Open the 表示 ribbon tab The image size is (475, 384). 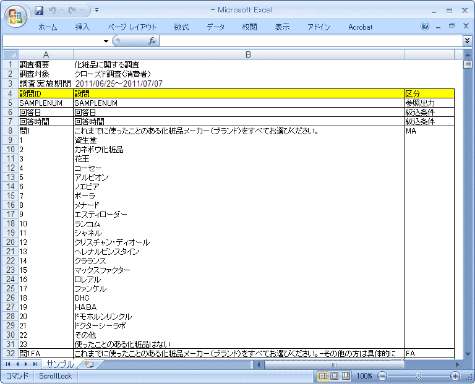click(x=282, y=27)
